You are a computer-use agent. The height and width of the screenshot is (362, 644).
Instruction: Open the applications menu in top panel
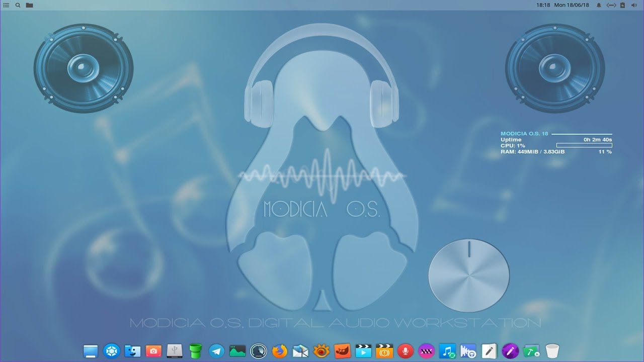click(x=6, y=5)
